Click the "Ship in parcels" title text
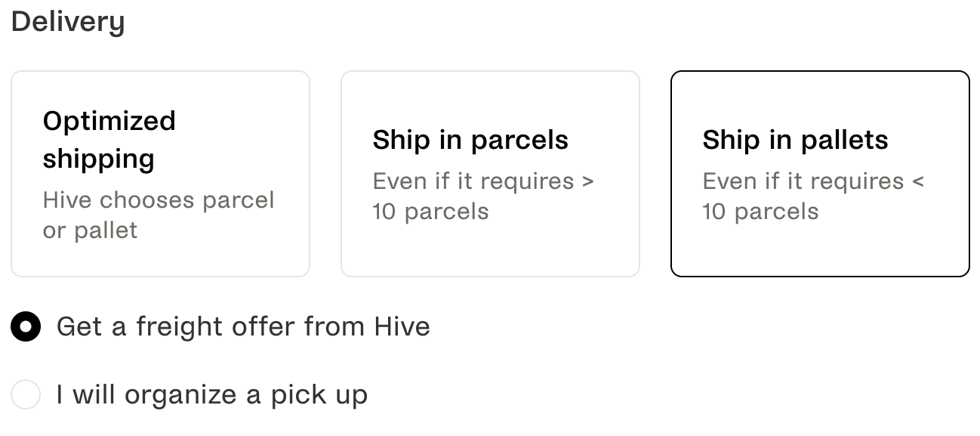Image resolution: width=980 pixels, height=436 pixels. click(x=470, y=140)
